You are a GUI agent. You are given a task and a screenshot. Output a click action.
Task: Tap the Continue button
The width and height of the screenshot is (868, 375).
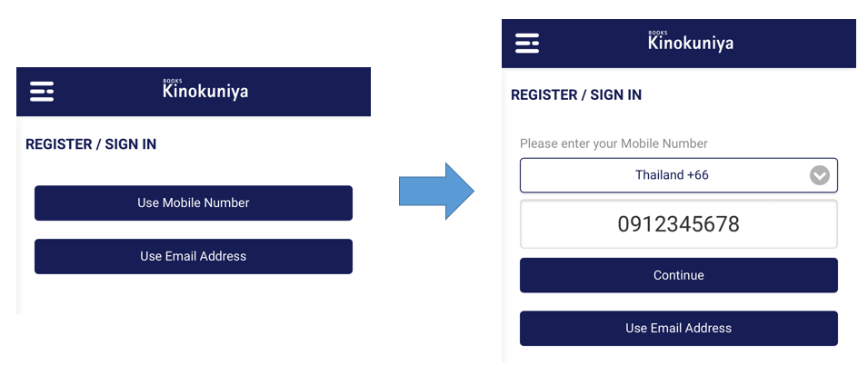679,275
